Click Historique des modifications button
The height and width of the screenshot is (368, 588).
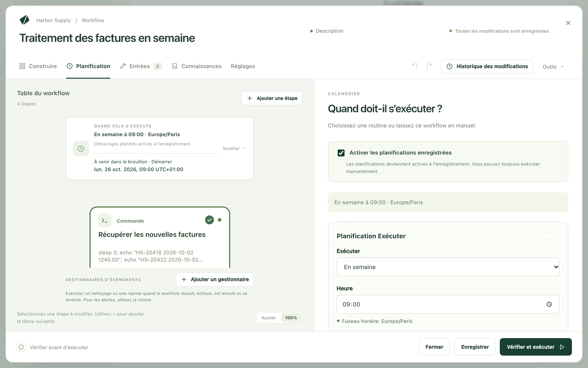[x=487, y=66]
